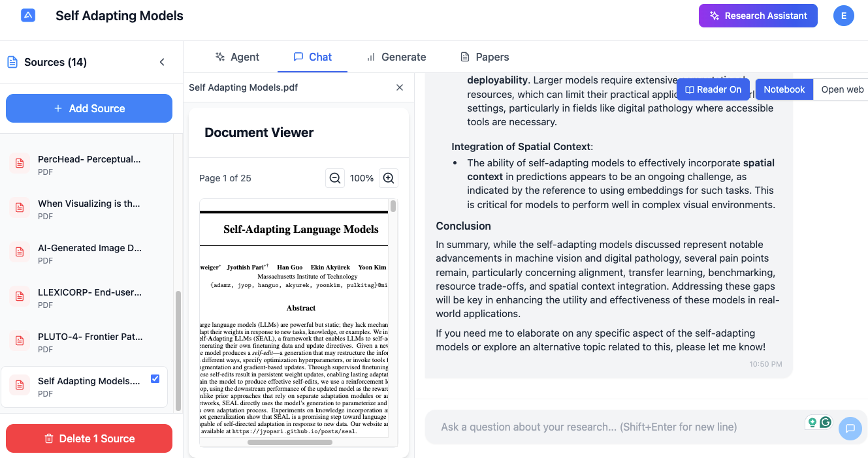Switch to the Agent tab
The width and height of the screenshot is (868, 458).
tap(237, 57)
